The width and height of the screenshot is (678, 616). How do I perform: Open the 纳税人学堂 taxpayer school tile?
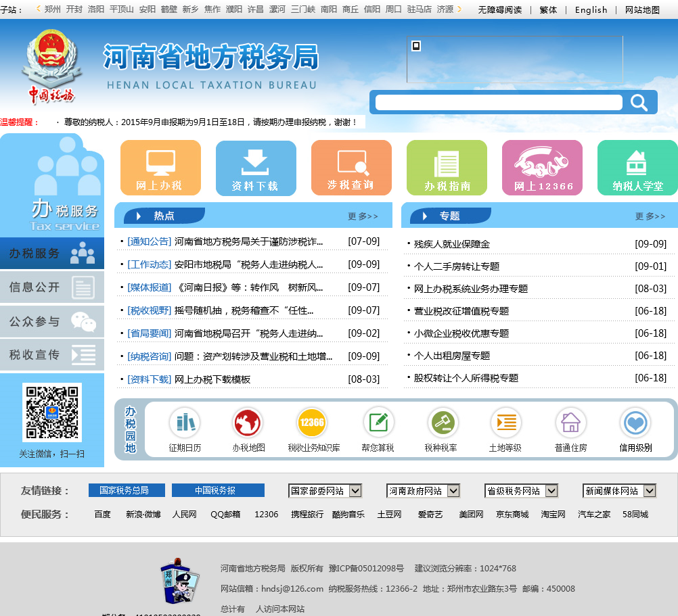(637, 168)
